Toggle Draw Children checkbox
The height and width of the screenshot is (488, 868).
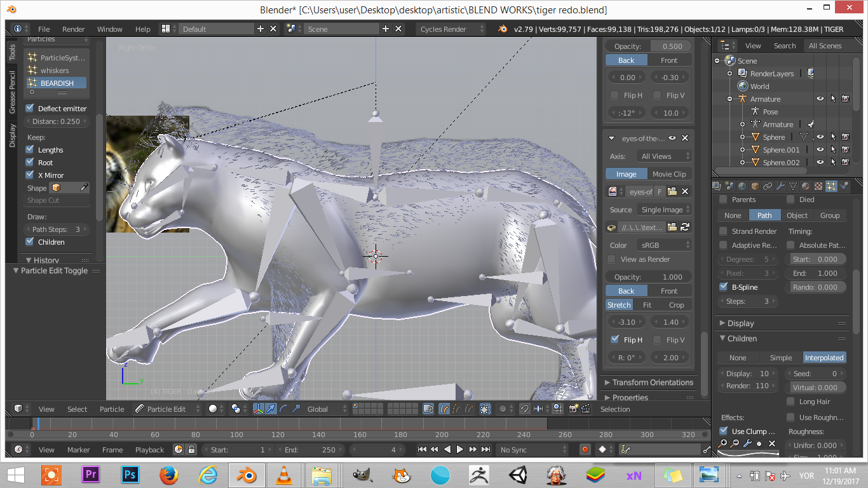tap(29, 241)
